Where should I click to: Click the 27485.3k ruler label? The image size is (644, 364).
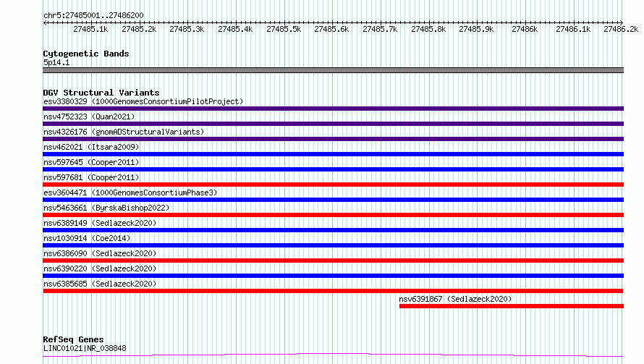(187, 29)
